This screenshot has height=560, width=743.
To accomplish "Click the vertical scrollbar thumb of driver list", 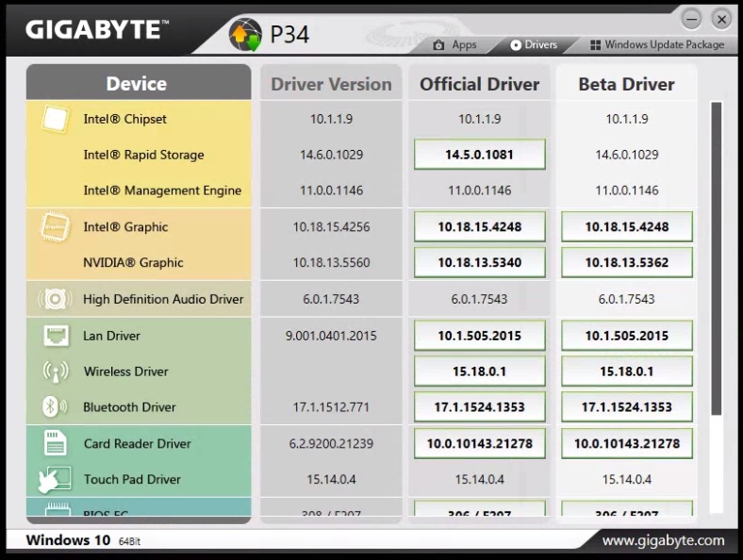I will (x=716, y=258).
